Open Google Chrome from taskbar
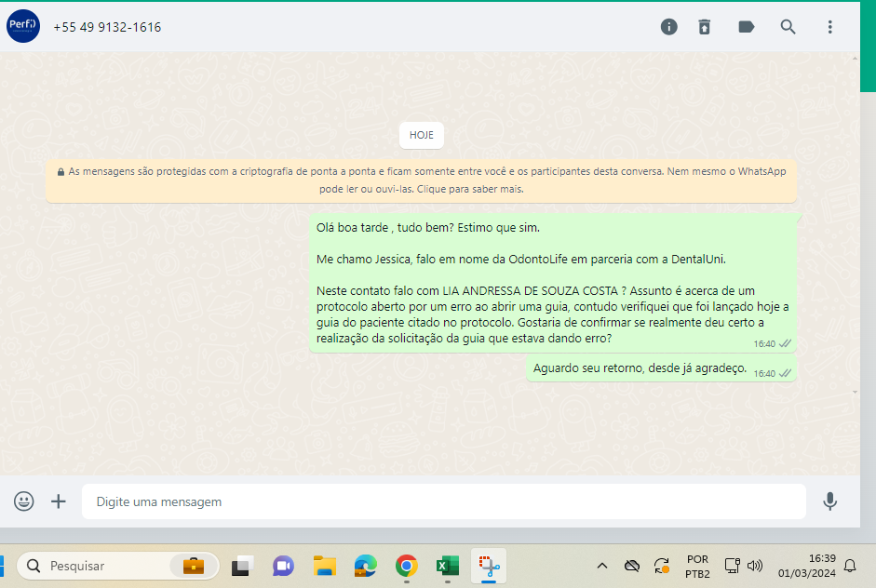 tap(407, 566)
